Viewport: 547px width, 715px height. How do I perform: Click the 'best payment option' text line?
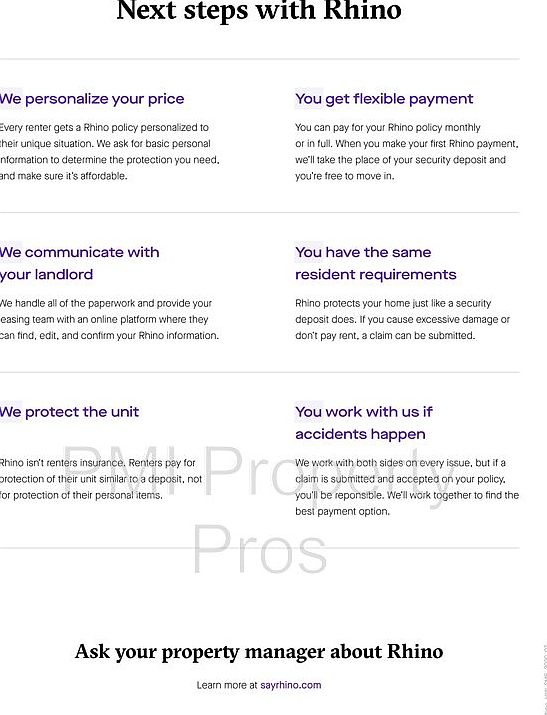click(x=342, y=512)
